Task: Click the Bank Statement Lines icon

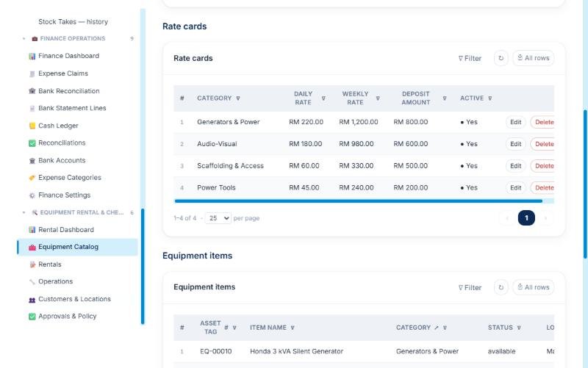Action: [32, 108]
